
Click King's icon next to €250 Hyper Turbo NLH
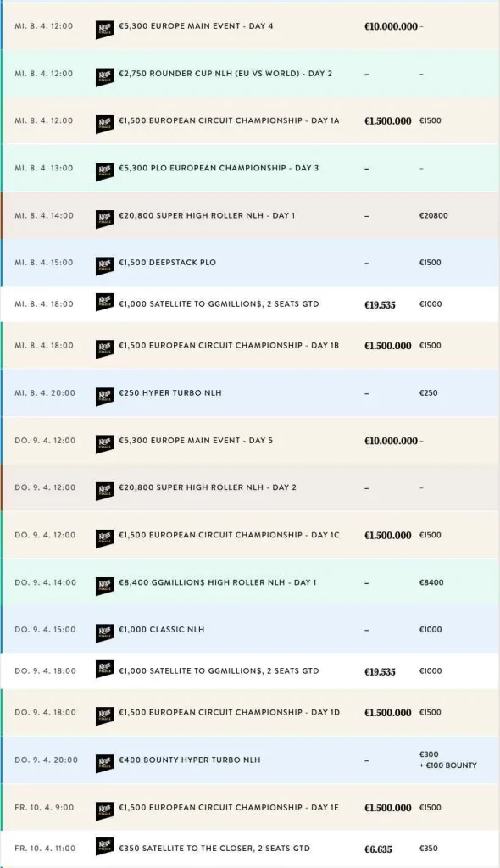tap(104, 397)
